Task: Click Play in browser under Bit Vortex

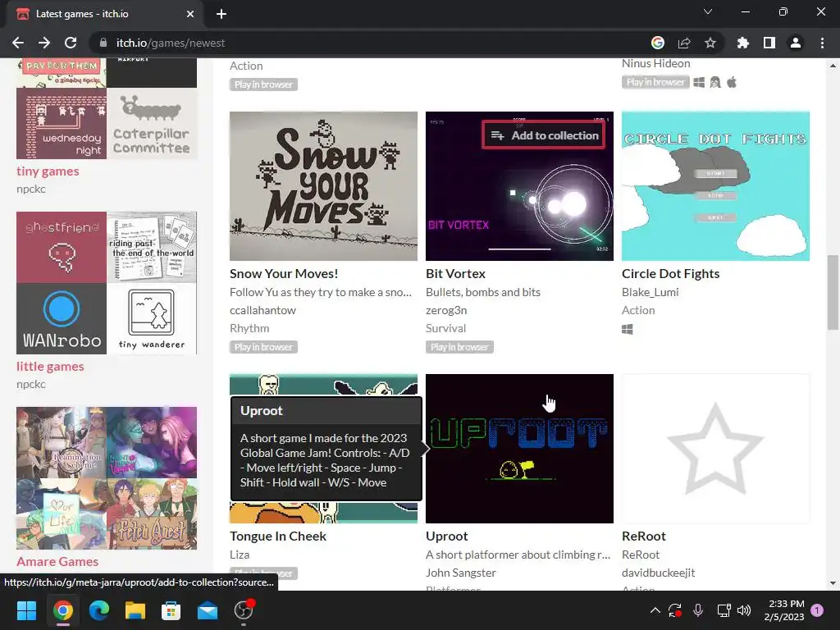Action: pyautogui.click(x=459, y=347)
